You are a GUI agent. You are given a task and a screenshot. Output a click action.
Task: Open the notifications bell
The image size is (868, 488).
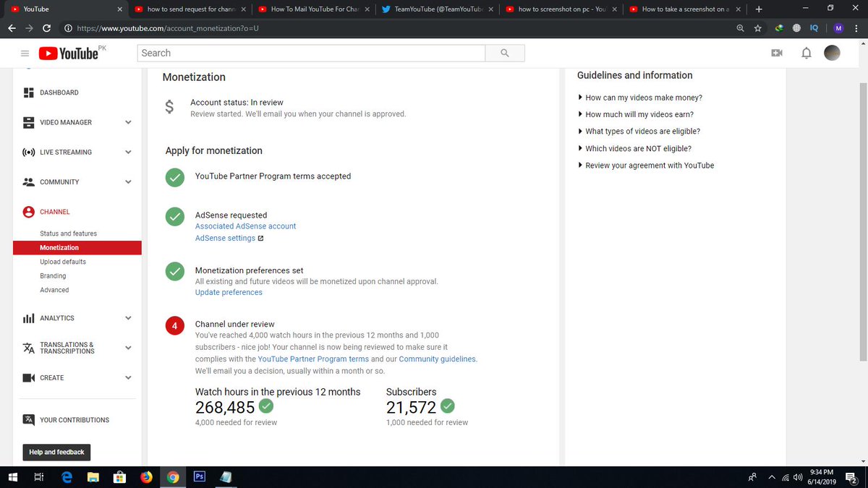807,53
